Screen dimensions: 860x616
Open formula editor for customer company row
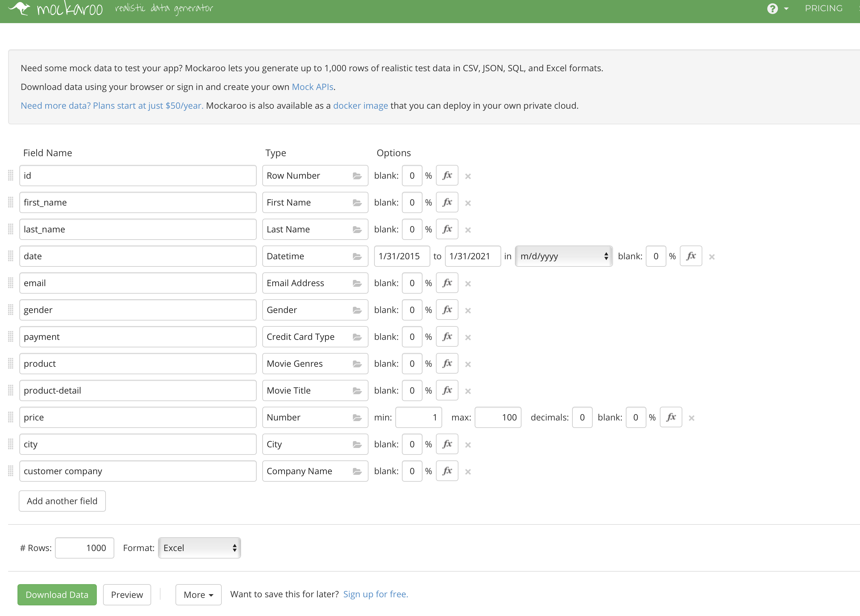447,471
